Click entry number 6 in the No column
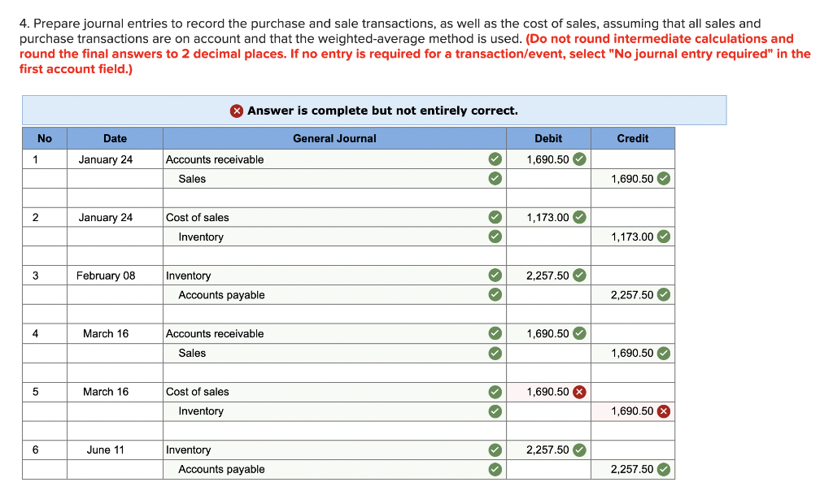 click(x=36, y=450)
